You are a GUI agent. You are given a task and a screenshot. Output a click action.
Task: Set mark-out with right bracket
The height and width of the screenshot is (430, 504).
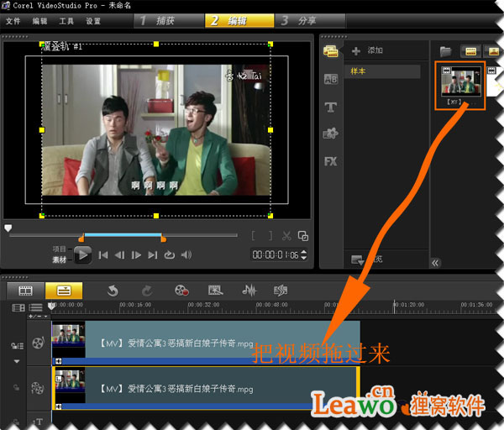270,236
